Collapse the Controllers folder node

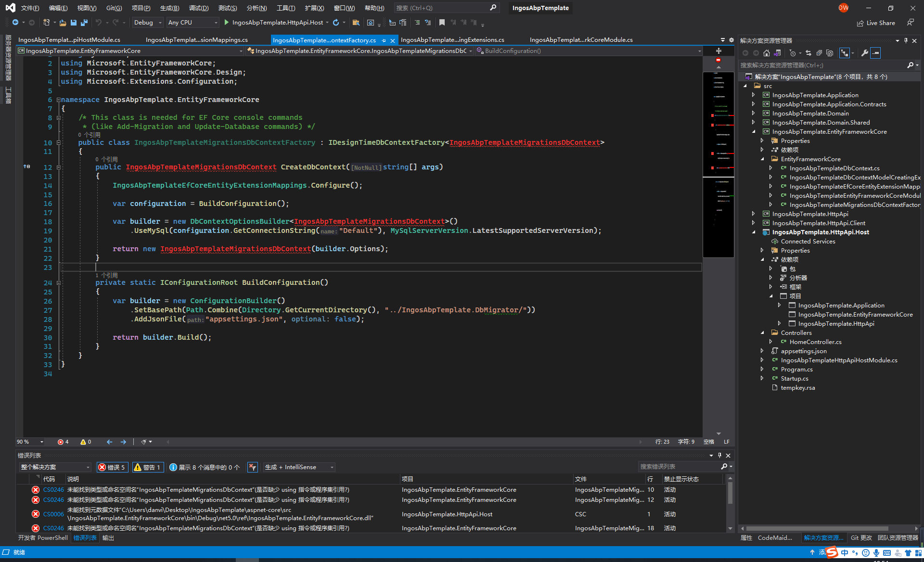click(762, 333)
